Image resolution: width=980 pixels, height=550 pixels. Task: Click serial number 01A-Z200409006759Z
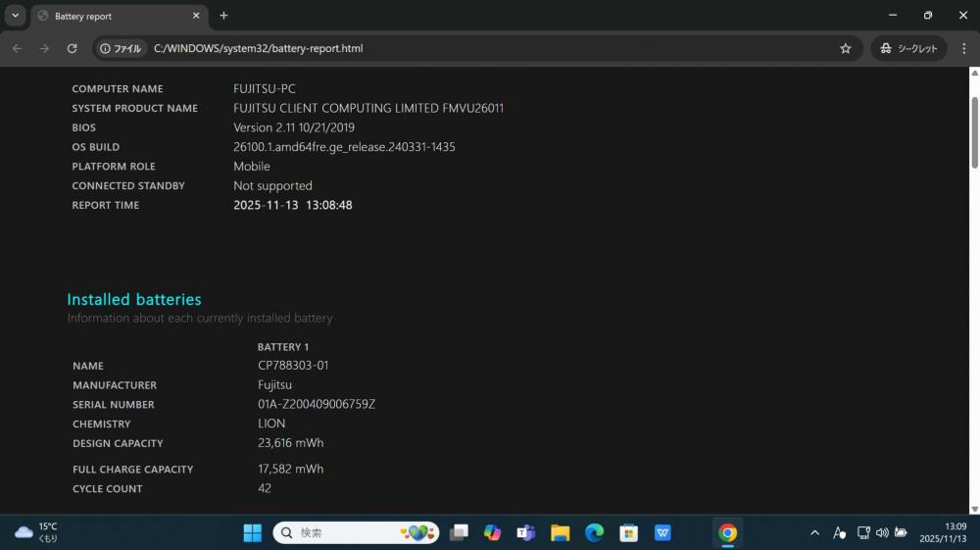(317, 404)
